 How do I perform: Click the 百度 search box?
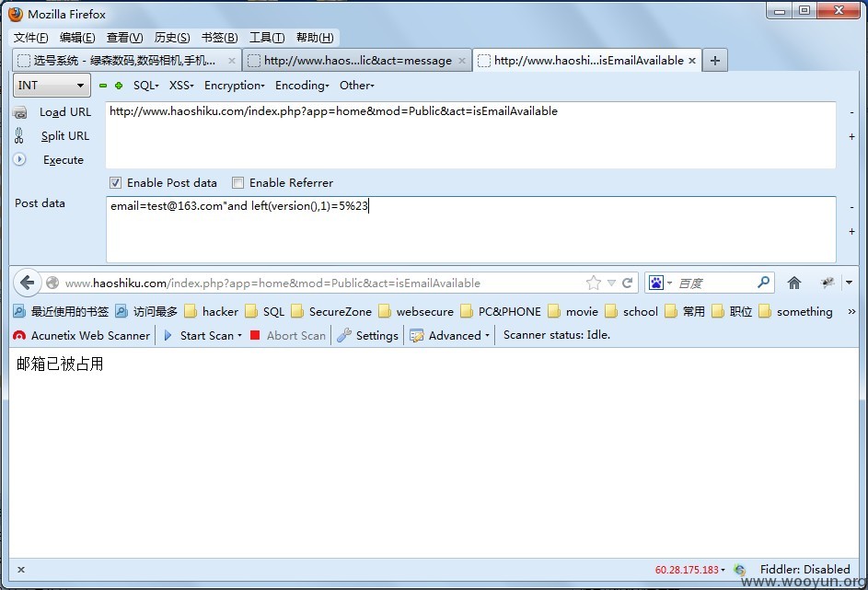(x=714, y=283)
